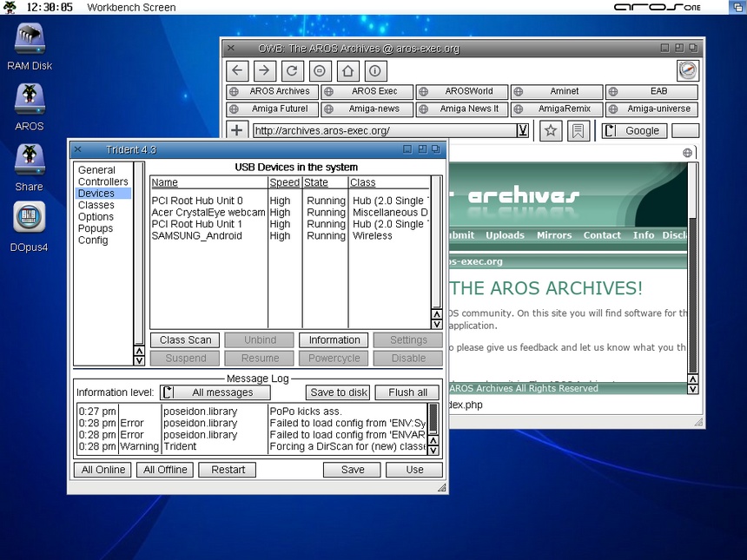Click the Mirrors link on the webpage

553,235
